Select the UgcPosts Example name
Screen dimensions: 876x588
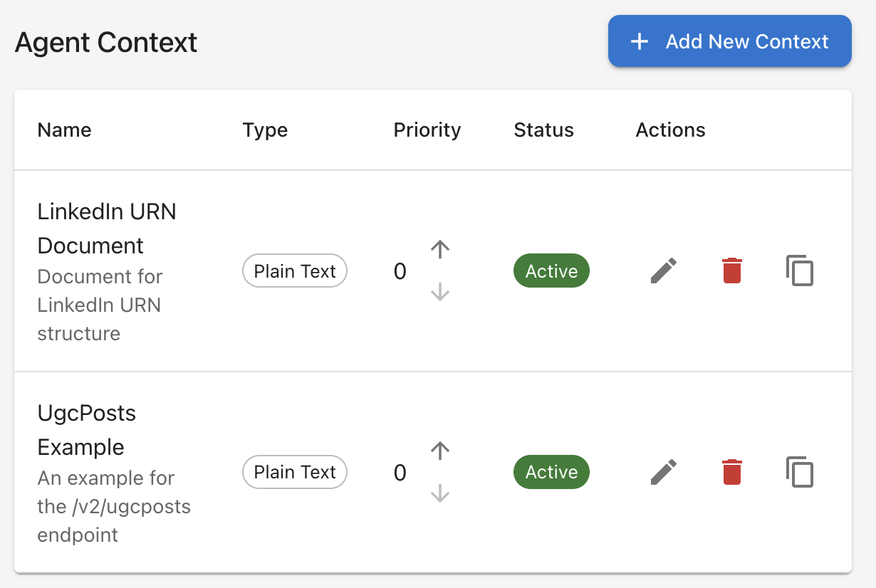click(86, 430)
